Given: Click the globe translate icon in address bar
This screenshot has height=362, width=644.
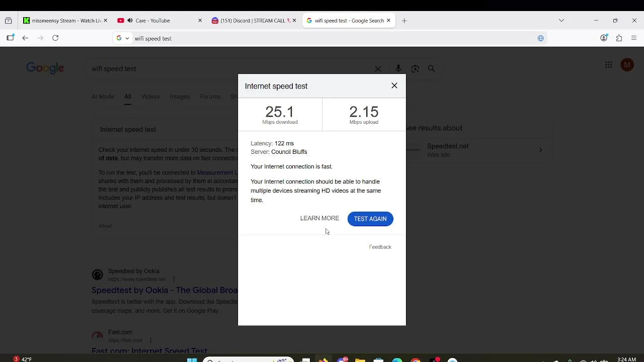Looking at the screenshot, I should tap(541, 38).
